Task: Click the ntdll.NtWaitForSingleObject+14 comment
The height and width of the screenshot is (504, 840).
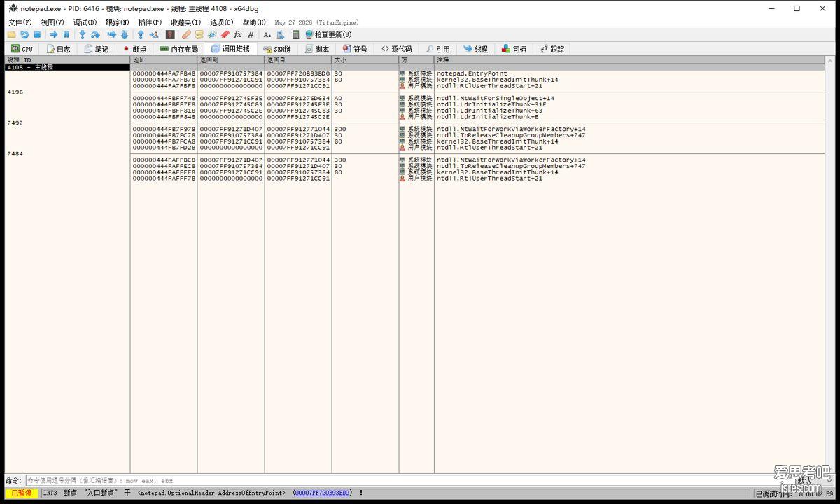Action: coord(496,99)
